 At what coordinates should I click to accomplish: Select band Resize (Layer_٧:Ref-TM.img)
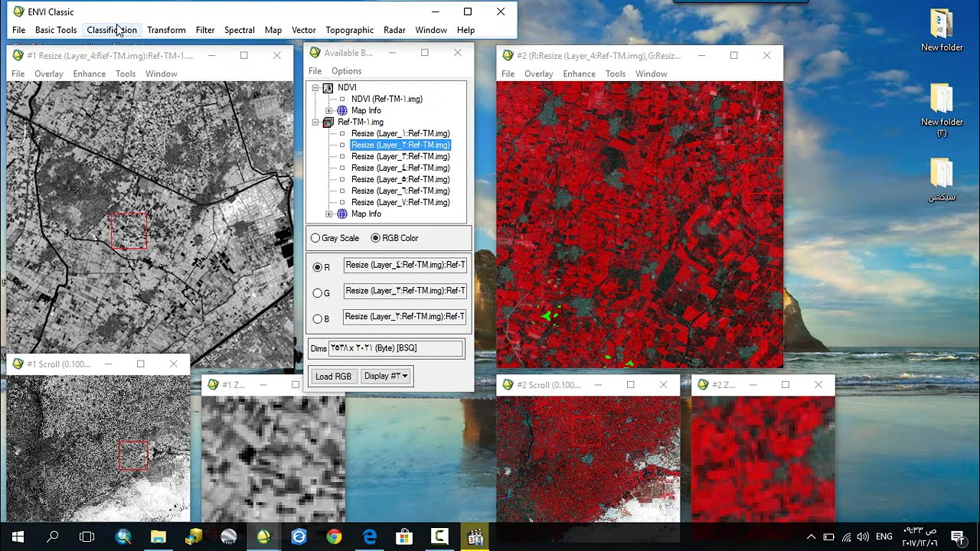click(400, 202)
